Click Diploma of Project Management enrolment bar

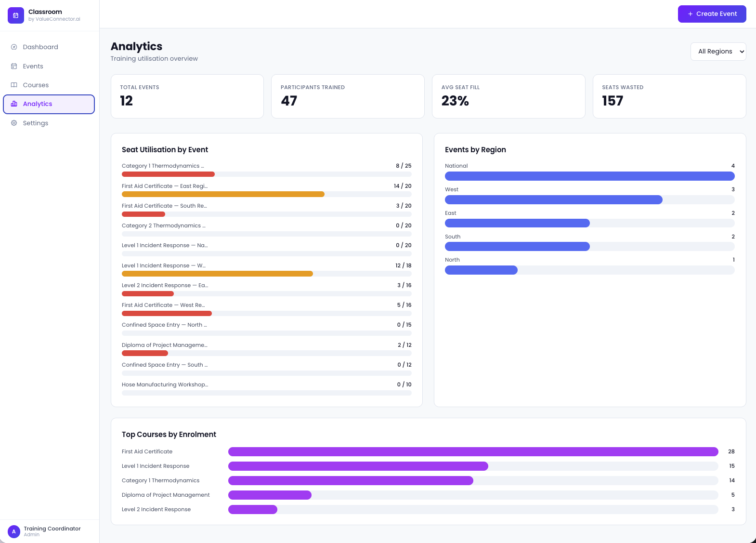click(473, 495)
